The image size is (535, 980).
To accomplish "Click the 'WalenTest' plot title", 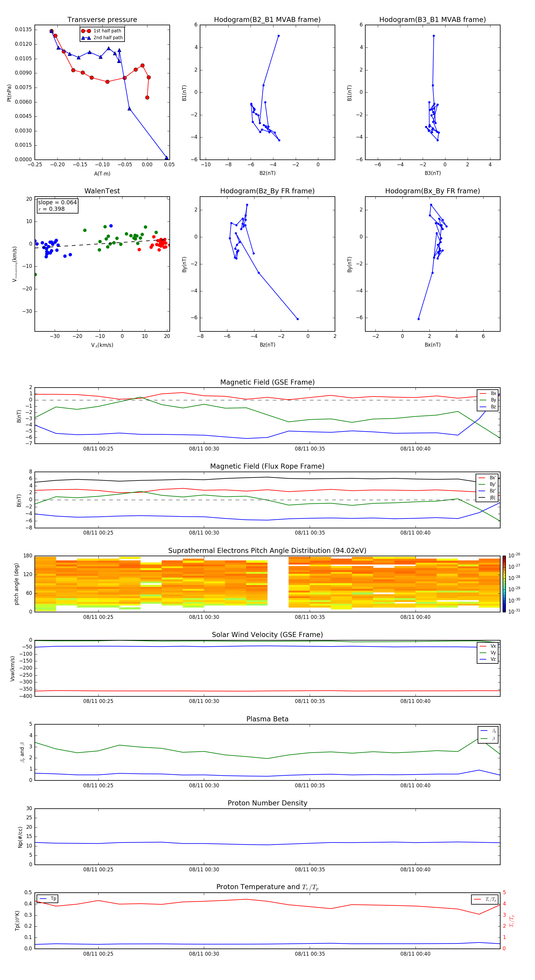I will [102, 191].
